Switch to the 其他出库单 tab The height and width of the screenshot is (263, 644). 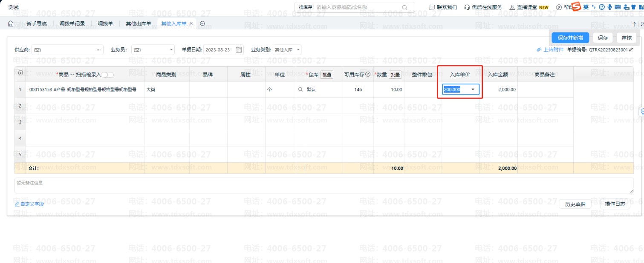(x=138, y=24)
